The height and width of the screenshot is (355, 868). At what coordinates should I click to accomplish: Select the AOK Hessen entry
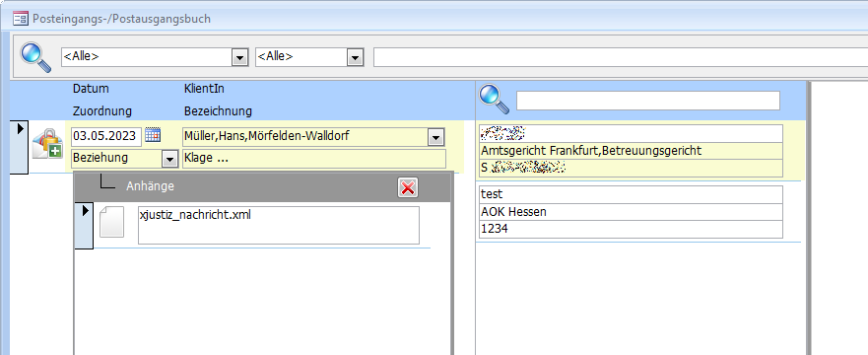coord(631,212)
